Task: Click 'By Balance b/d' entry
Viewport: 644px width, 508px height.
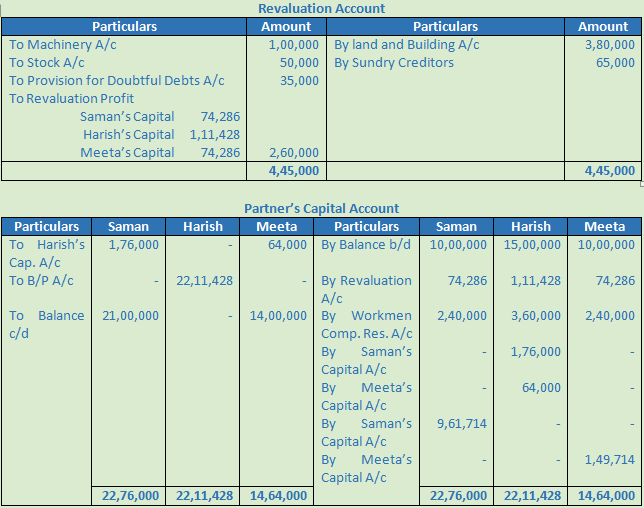Action: (366, 245)
